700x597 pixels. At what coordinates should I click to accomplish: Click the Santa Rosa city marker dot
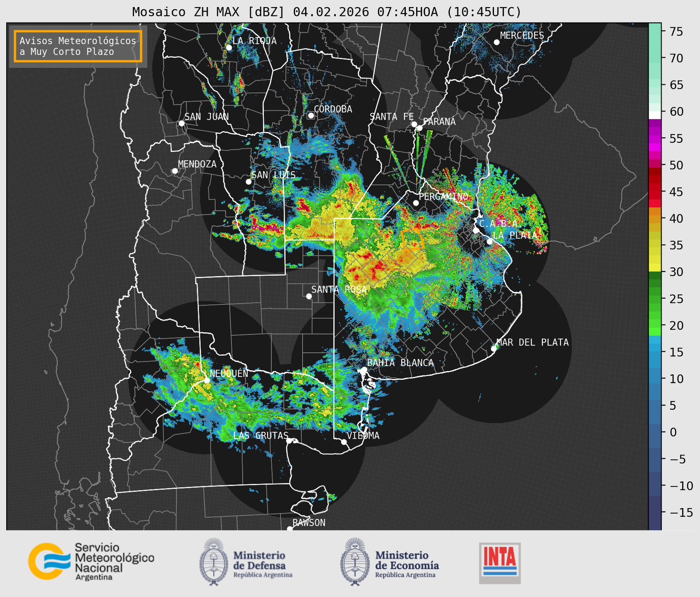309,296
